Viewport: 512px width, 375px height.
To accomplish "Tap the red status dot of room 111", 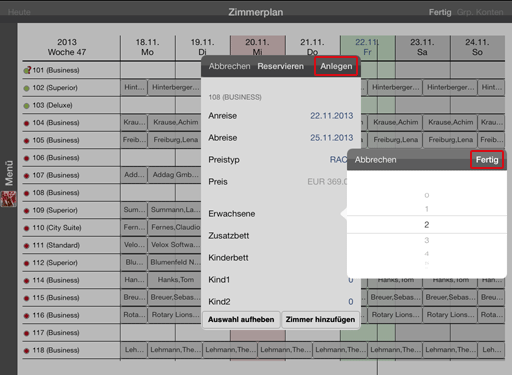I will pyautogui.click(x=26, y=246).
